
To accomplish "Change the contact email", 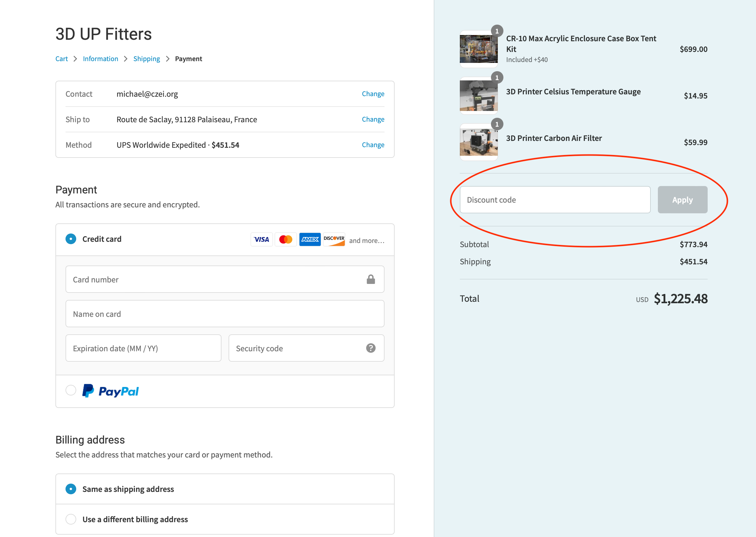I will (x=373, y=93).
